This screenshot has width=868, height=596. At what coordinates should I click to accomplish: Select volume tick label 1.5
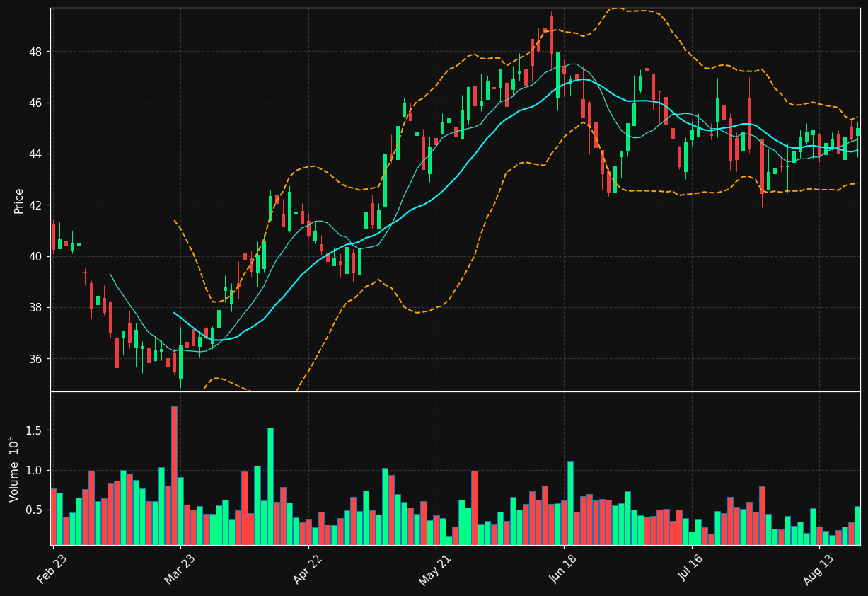click(35, 431)
